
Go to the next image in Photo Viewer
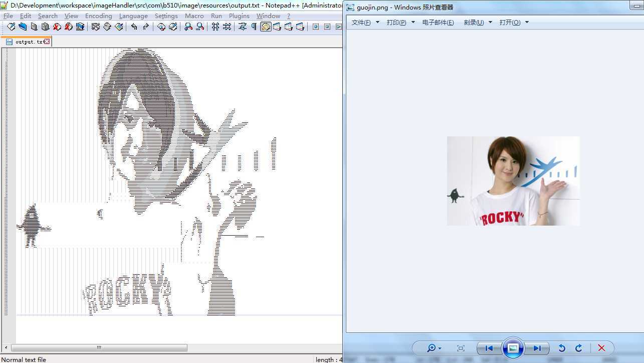(x=537, y=348)
